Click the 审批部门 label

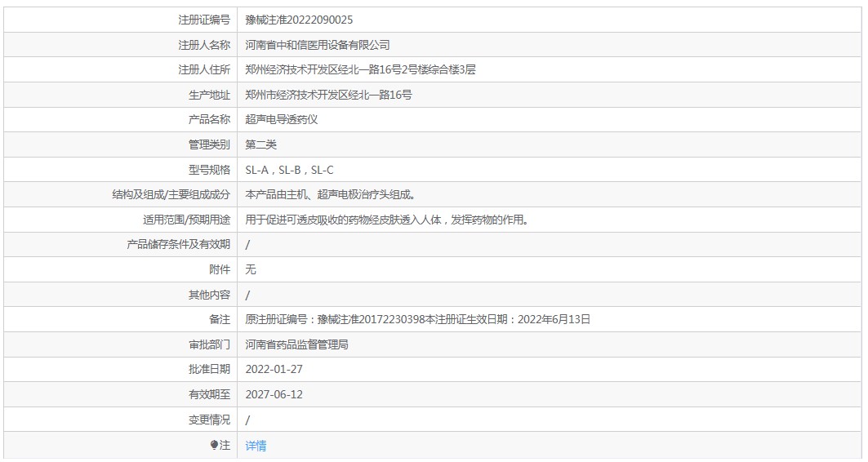tap(209, 344)
